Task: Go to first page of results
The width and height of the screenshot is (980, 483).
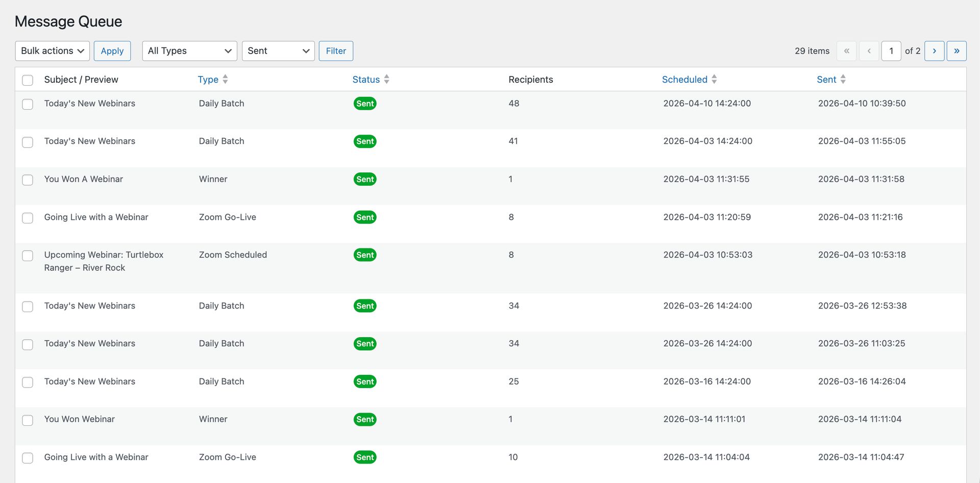Action: coord(846,51)
